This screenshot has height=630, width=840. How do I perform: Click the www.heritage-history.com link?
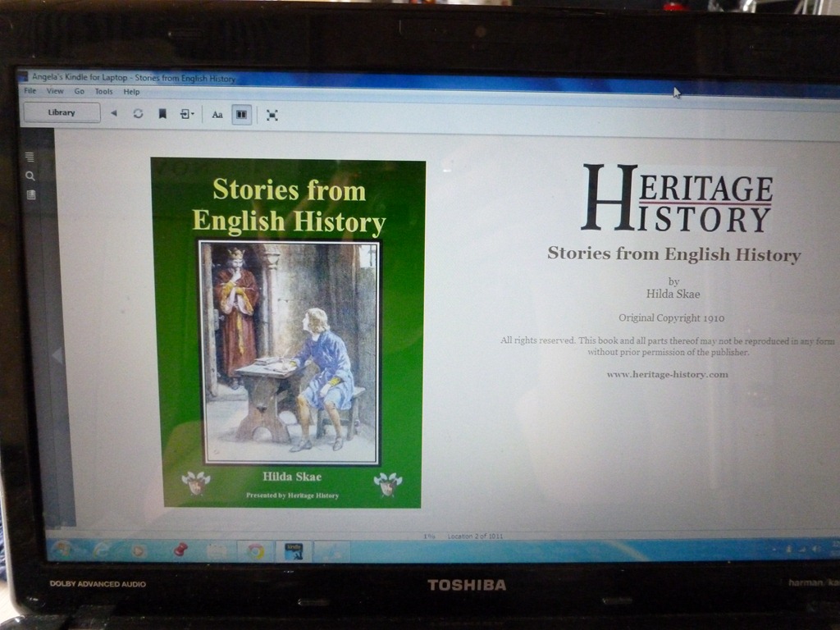[667, 374]
